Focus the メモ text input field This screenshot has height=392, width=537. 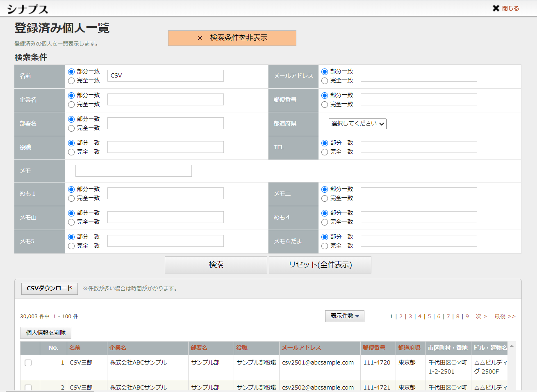(133, 171)
